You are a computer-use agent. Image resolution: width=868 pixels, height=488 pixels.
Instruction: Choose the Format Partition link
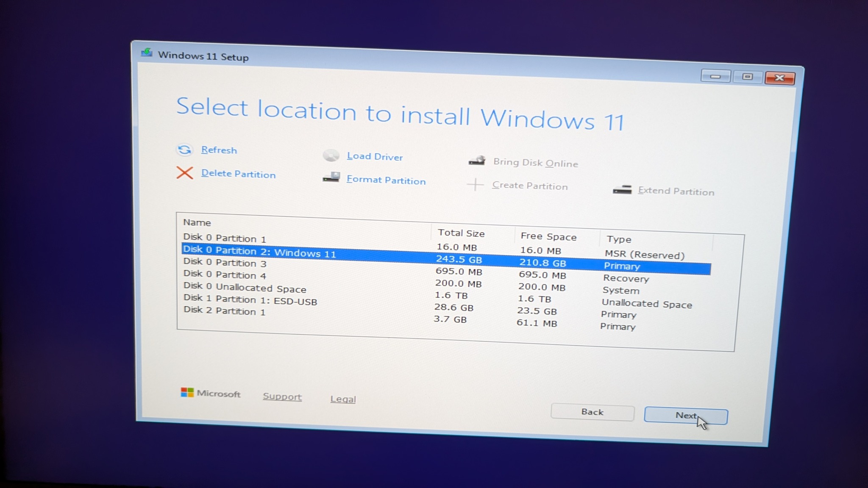pos(386,180)
